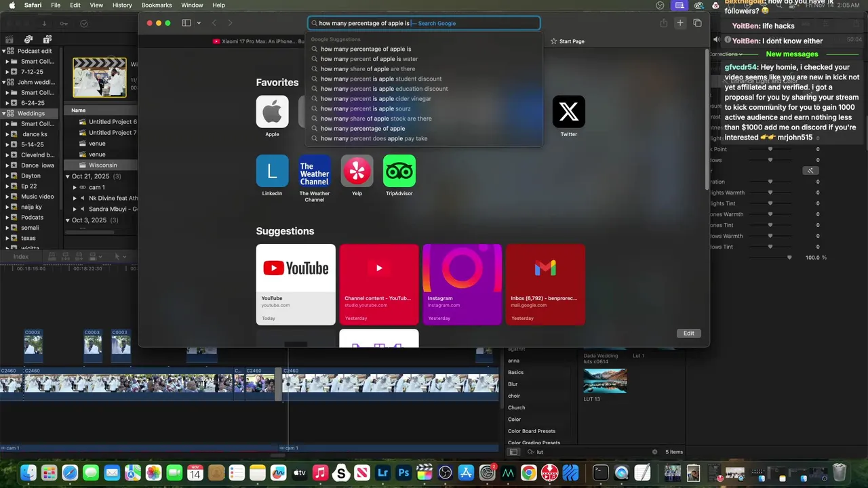Open the Apple favorite tile
Viewport: 868px width, 488px height.
click(272, 112)
